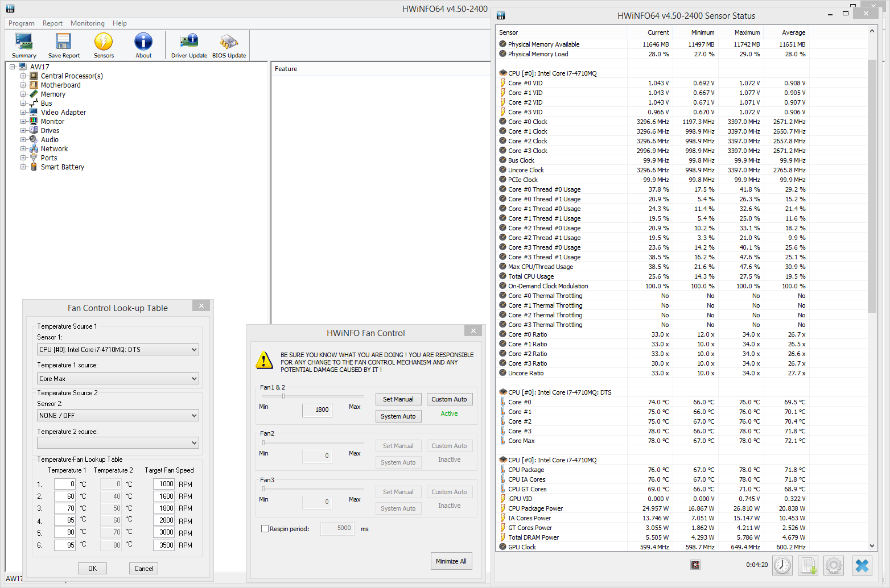The height and width of the screenshot is (588, 890).
Task: Click OK in Fan Control Look-up Table
Action: pos(92,569)
